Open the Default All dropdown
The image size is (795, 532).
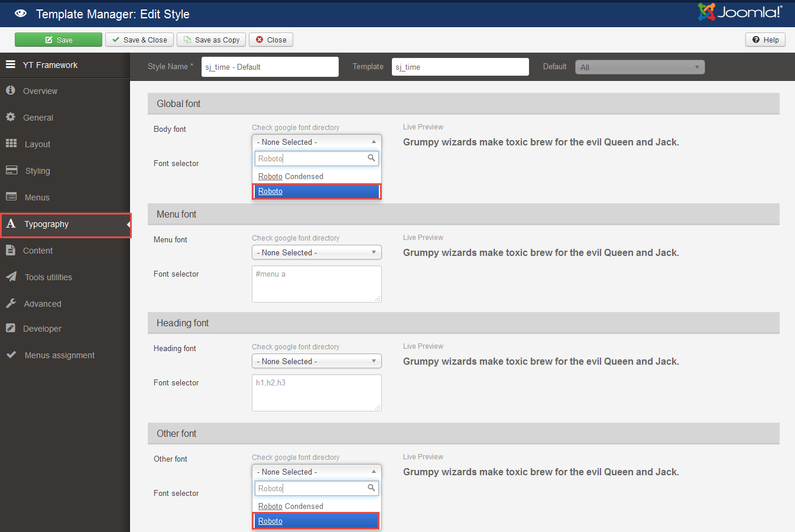[640, 67]
